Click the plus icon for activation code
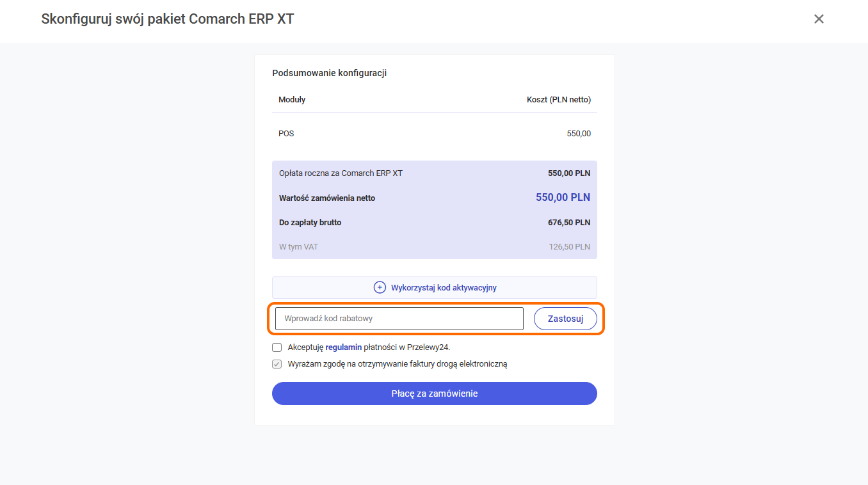The image size is (868, 485). [x=380, y=287]
